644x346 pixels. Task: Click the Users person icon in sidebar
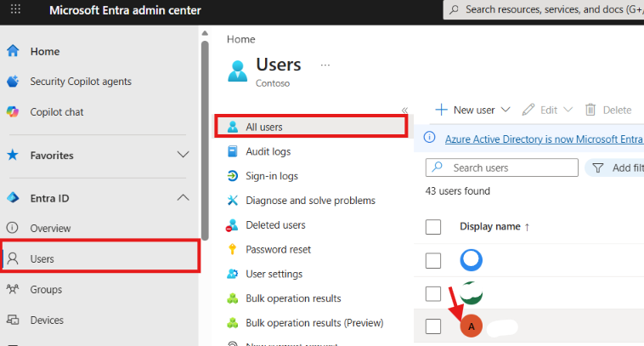tap(13, 258)
